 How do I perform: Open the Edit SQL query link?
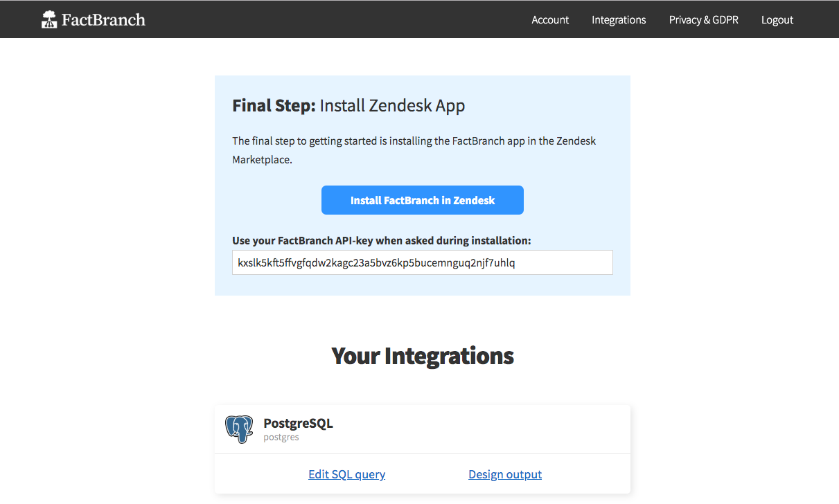[346, 474]
